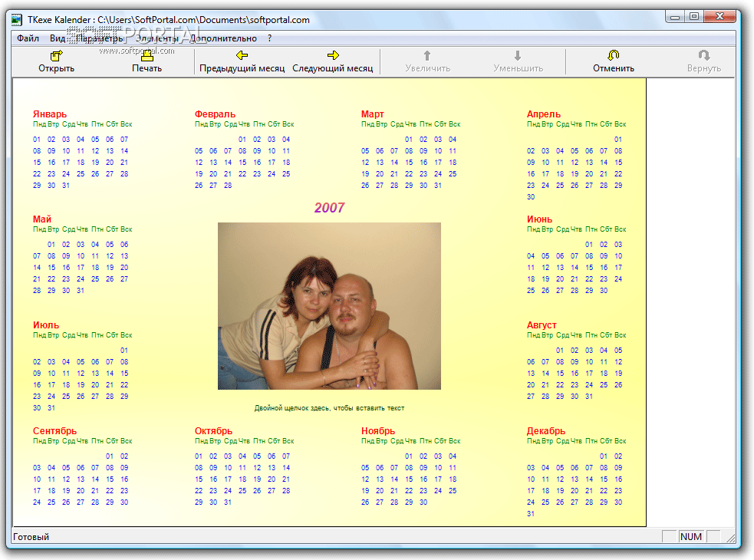Click the Двойной щелчок здесь caption text
Viewport: 754px width, 560px height.
click(x=329, y=408)
